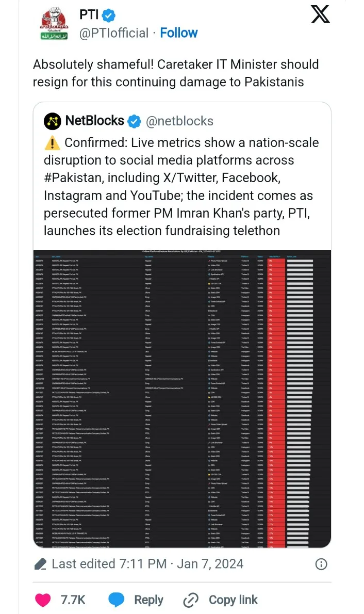Click NetBlocks' verified checkmark badge
364x614 pixels.
coord(135,121)
